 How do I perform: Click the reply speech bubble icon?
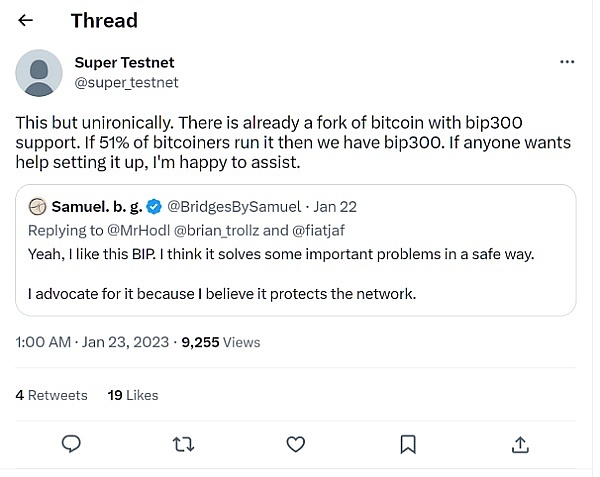71,443
